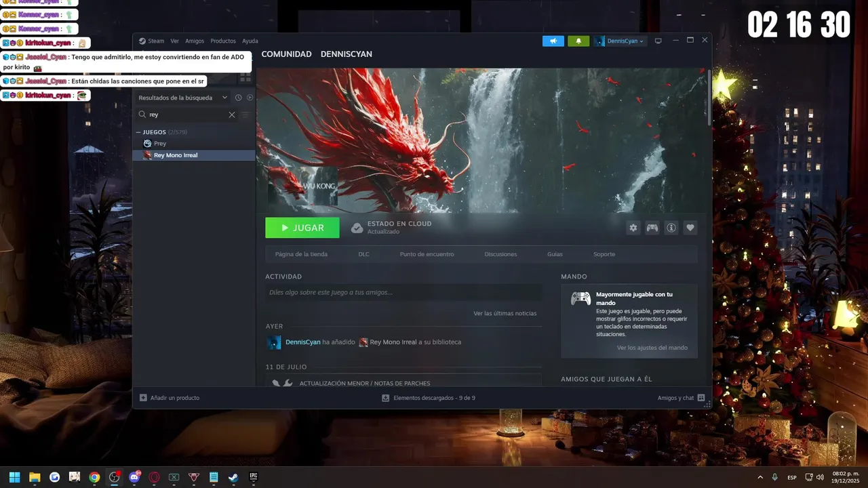Image resolution: width=868 pixels, height=488 pixels.
Task: Open the Guías tab
Action: tap(555, 254)
